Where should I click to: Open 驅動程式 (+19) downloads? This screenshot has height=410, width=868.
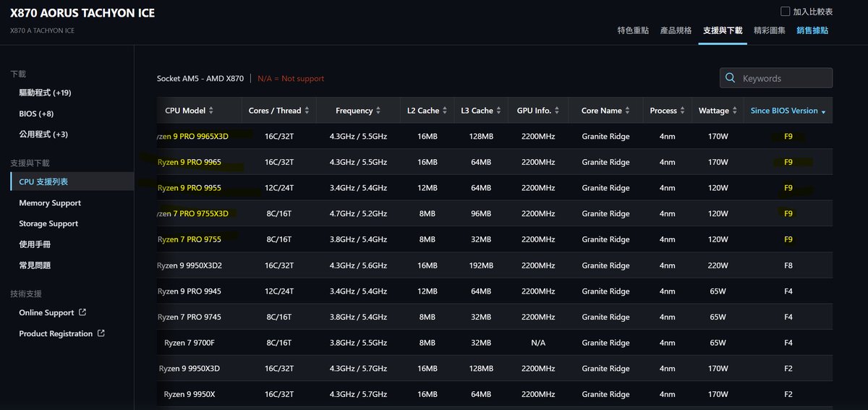(x=45, y=93)
